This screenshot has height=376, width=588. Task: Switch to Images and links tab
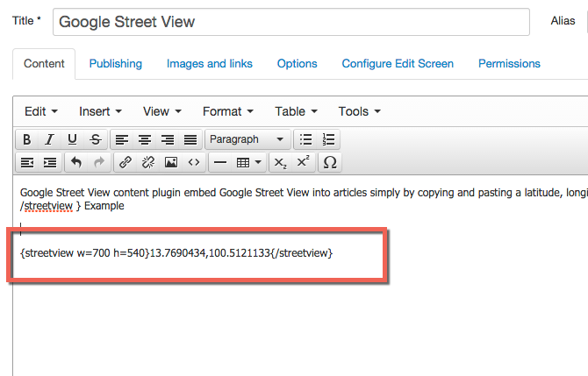point(210,64)
